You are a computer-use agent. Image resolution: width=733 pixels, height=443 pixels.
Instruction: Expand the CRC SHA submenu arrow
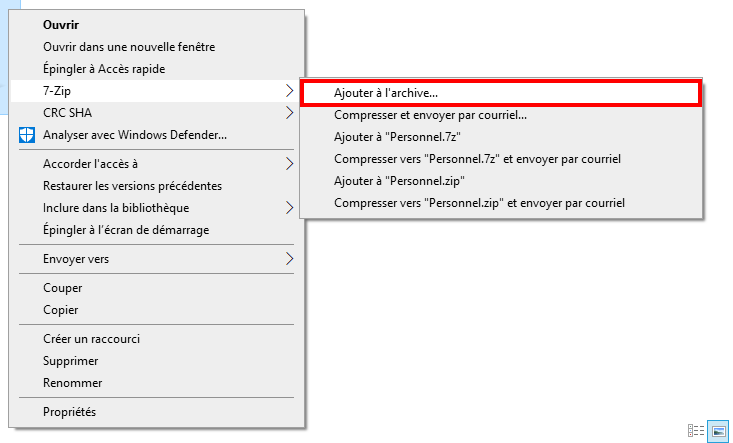tap(289, 113)
